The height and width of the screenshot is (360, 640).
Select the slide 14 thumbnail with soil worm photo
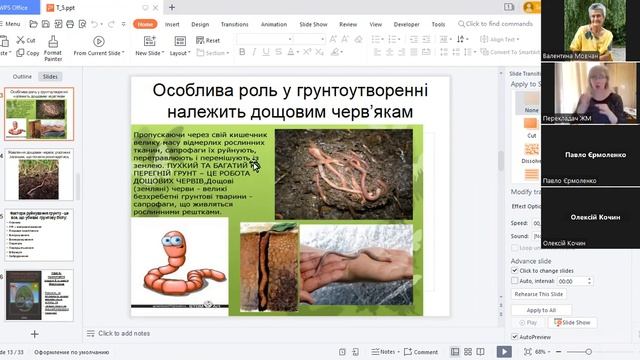click(x=39, y=174)
